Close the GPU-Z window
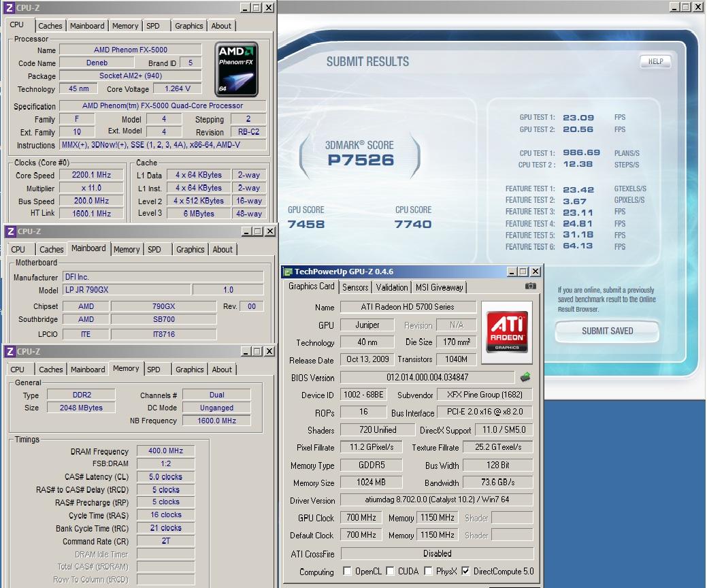The height and width of the screenshot is (588, 707). (x=536, y=272)
